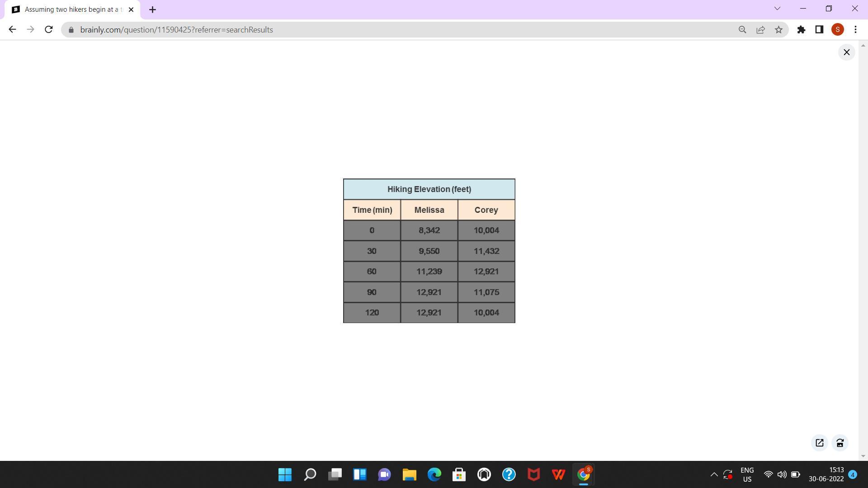
Task: Toggle Chrome side panel
Action: click(x=819, y=30)
